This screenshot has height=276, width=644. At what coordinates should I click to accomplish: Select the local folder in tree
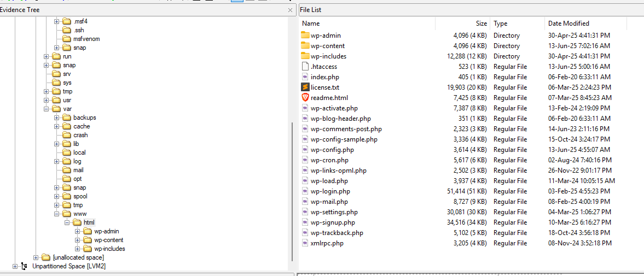(79, 152)
